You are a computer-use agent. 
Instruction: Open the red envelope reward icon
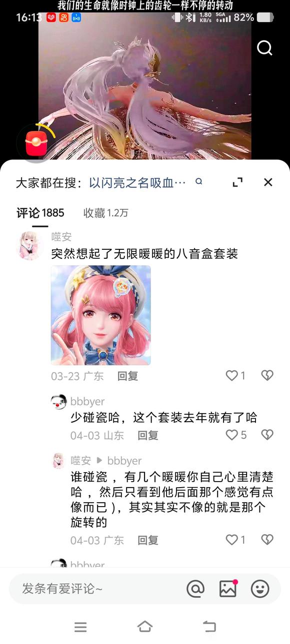[x=36, y=143]
